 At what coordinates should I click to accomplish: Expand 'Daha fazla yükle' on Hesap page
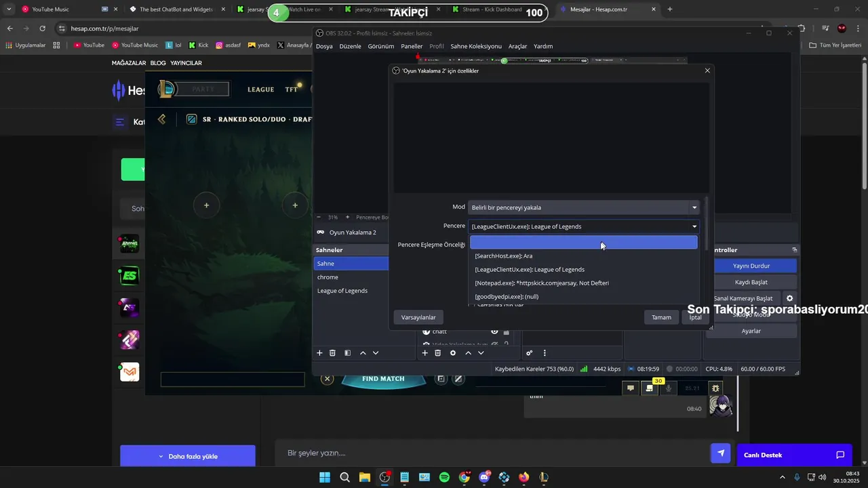click(188, 456)
